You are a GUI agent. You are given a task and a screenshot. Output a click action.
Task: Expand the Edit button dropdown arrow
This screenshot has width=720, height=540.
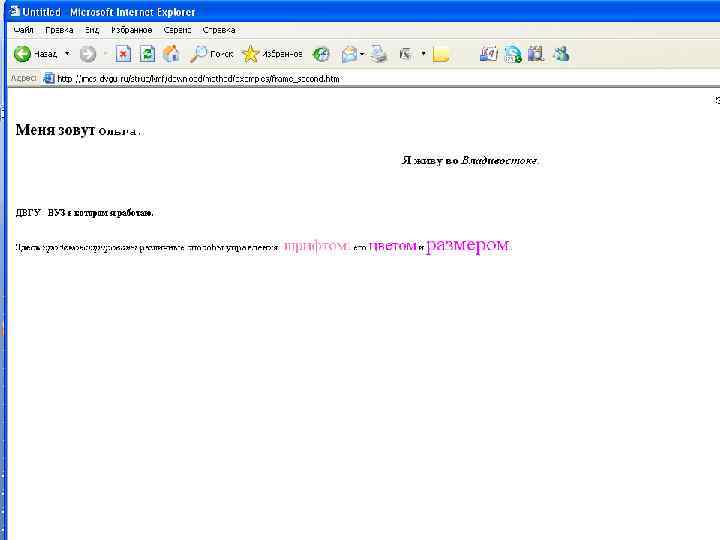pyautogui.click(x=423, y=54)
